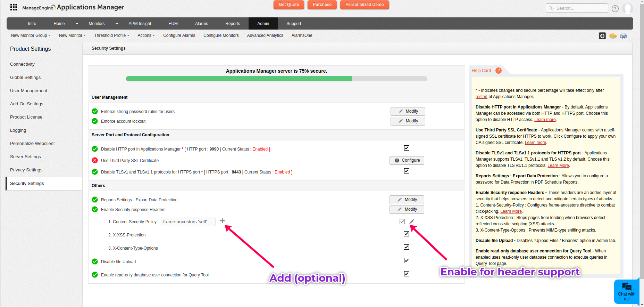Click Configure for Third Party SSL Certificate
Viewport: 644px width, 307px height.
coord(407,160)
